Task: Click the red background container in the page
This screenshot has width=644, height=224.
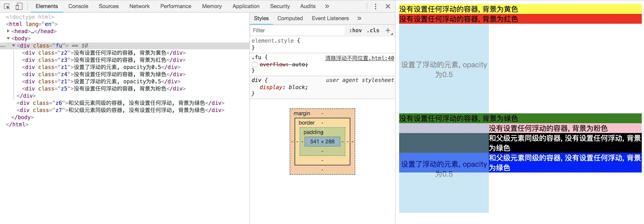Action: tap(520, 19)
